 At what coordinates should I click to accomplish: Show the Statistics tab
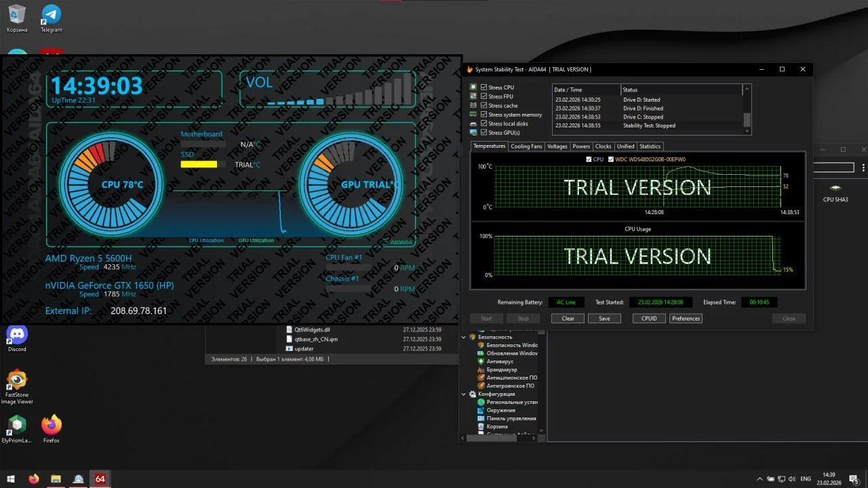(x=650, y=146)
